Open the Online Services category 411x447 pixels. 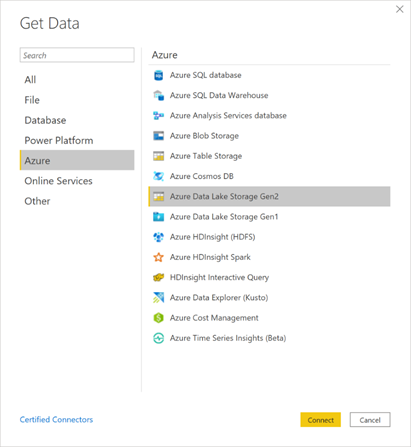tap(77, 181)
